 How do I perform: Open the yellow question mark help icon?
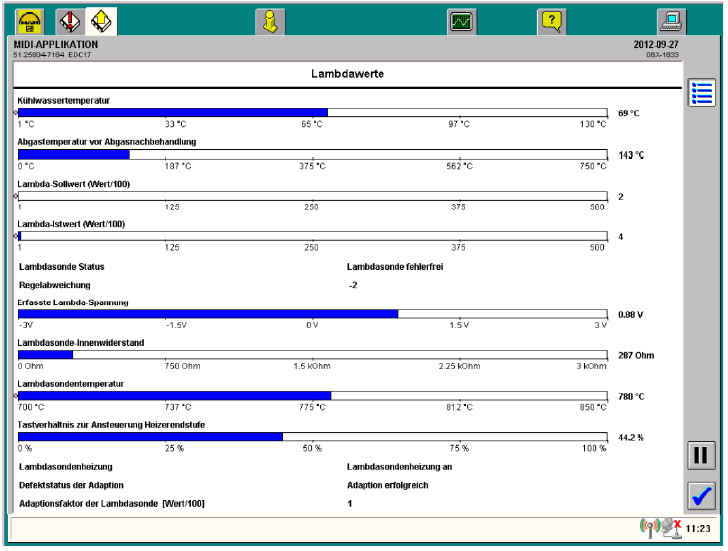(x=550, y=19)
